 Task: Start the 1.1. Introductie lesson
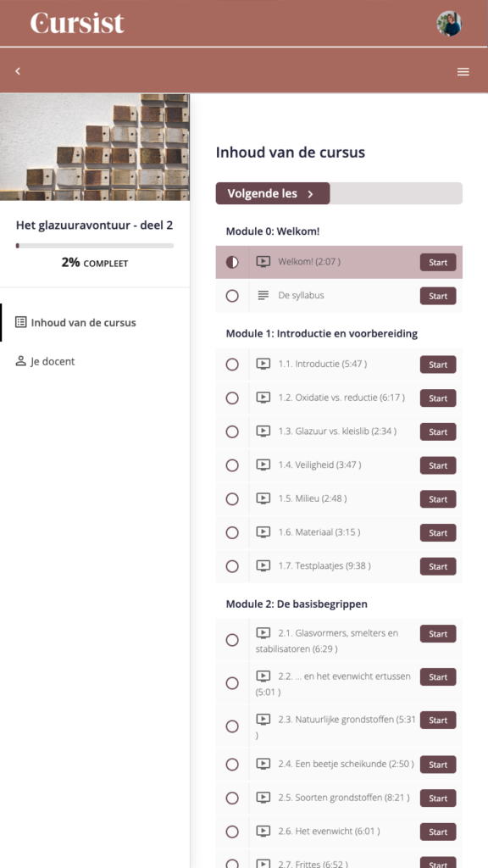[x=437, y=364]
